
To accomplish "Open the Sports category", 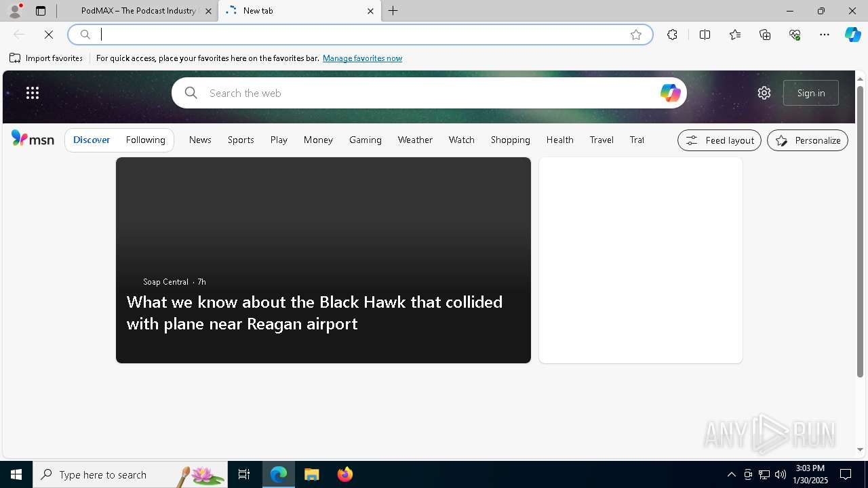I will pyautogui.click(x=241, y=140).
